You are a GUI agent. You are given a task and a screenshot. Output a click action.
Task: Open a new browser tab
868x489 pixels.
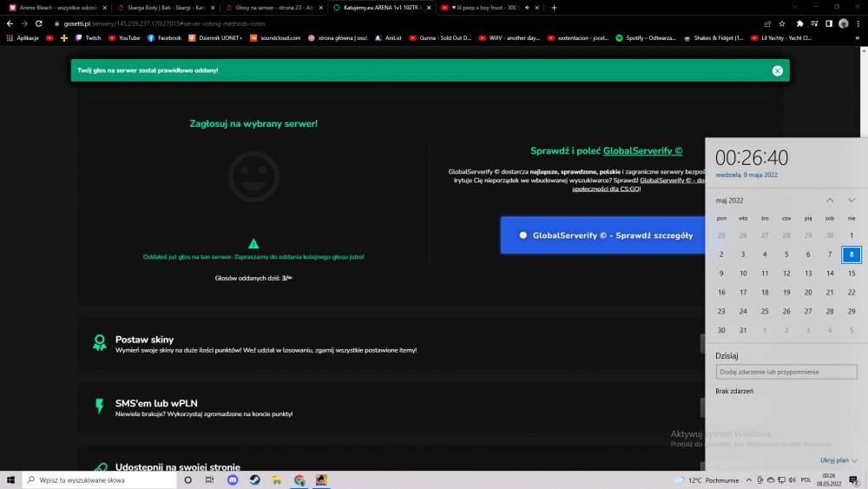click(x=554, y=8)
